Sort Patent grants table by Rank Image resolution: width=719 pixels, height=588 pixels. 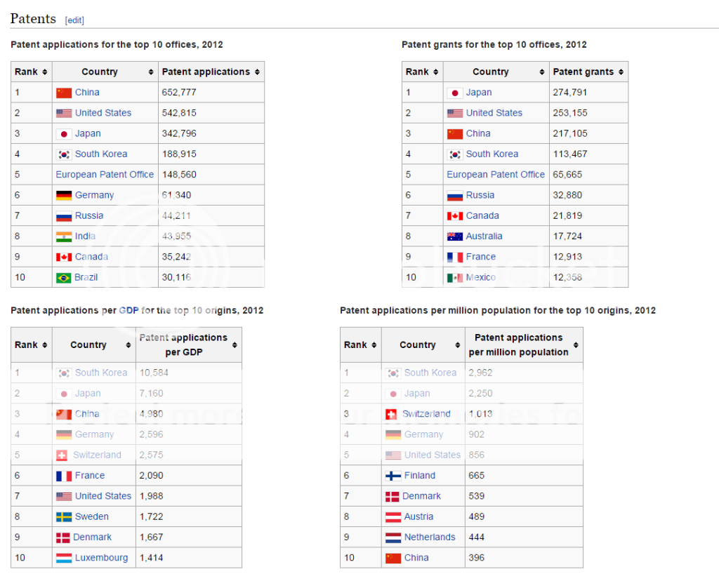435,72
